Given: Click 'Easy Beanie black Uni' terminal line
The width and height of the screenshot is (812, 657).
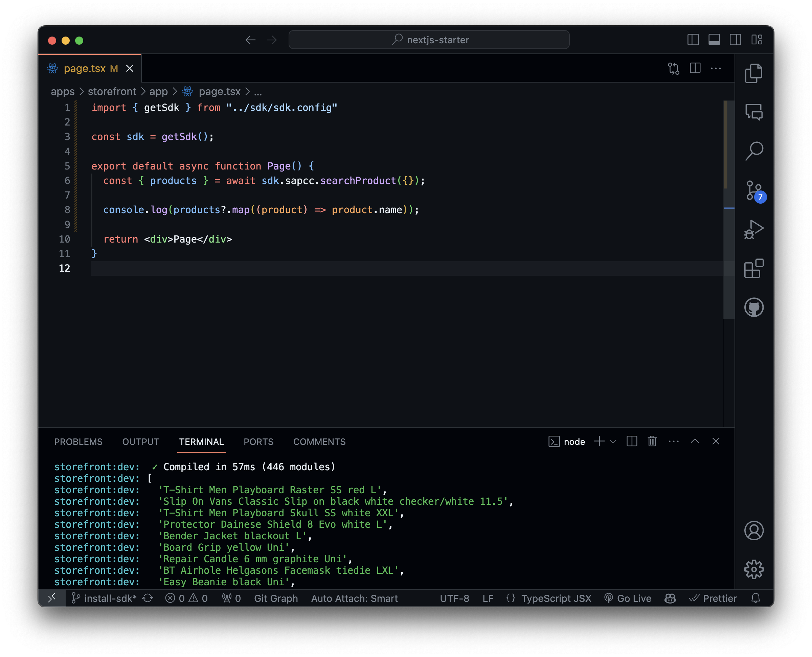Looking at the screenshot, I should (x=226, y=582).
